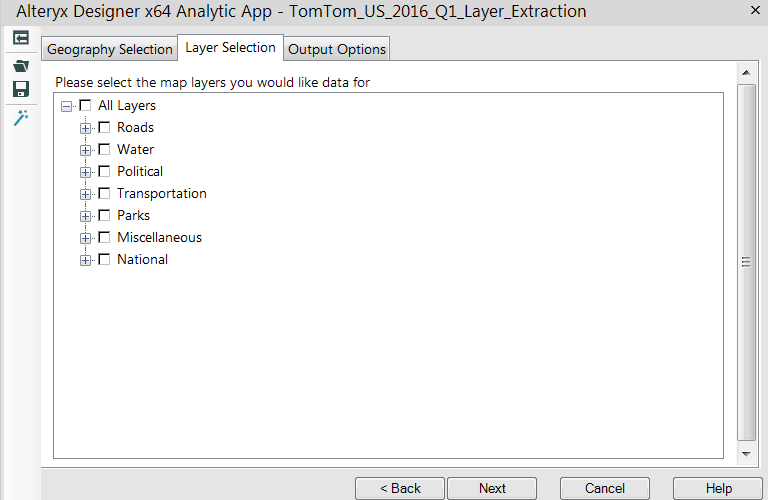Tick the Water layer checkbox

[104, 149]
